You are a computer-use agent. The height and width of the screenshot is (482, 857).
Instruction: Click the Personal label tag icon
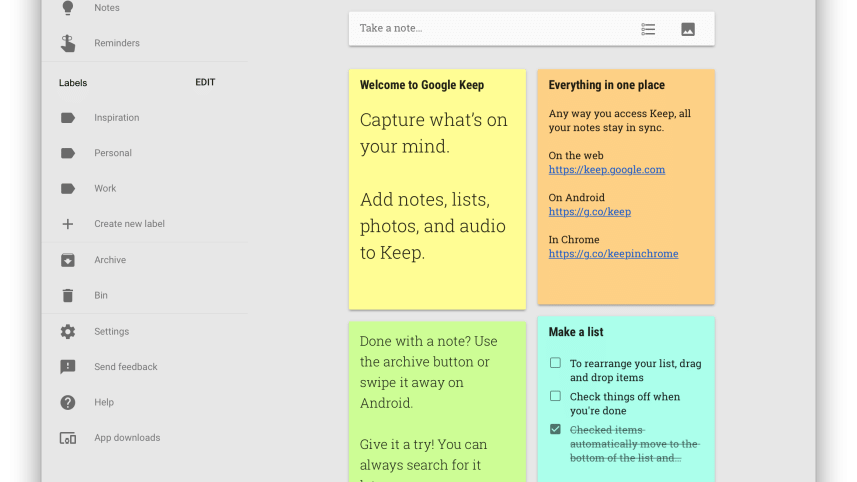click(68, 153)
